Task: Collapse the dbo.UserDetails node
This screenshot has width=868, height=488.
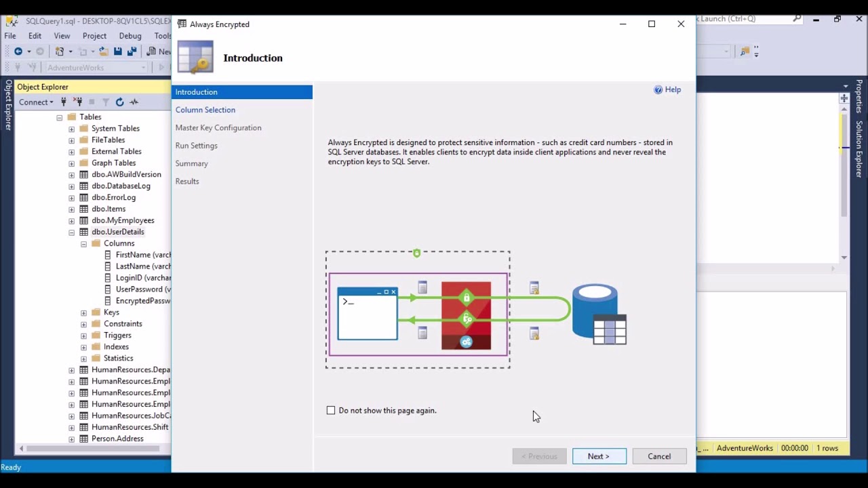Action: click(x=72, y=232)
